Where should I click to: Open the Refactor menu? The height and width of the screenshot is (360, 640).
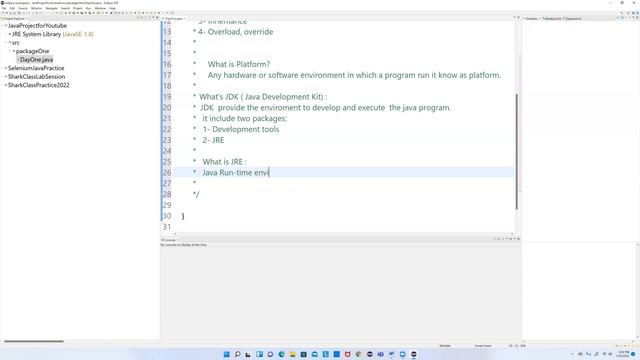pos(36,8)
